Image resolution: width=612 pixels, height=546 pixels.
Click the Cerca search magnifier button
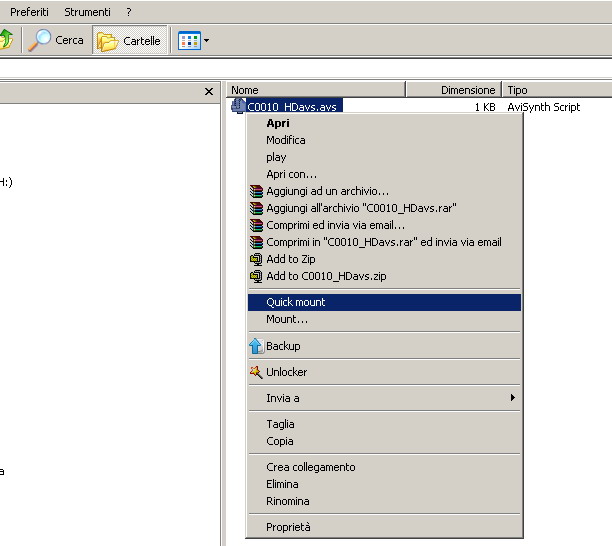tap(55, 40)
